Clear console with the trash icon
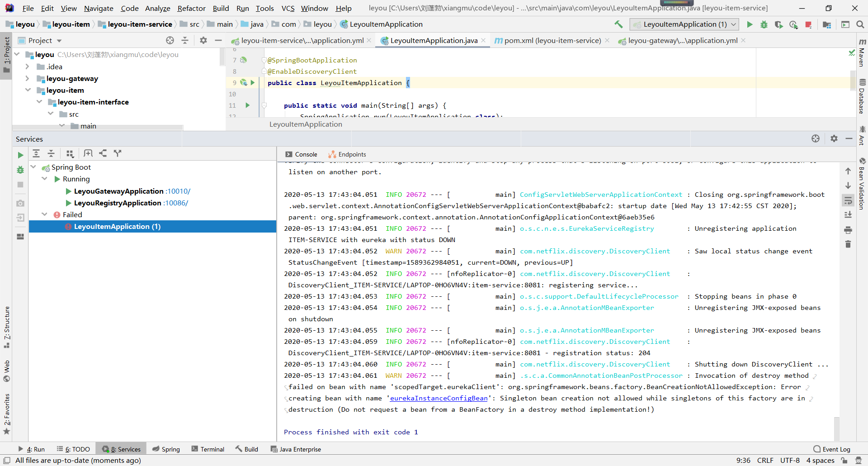Screen dimensions: 868x466 click(x=848, y=244)
